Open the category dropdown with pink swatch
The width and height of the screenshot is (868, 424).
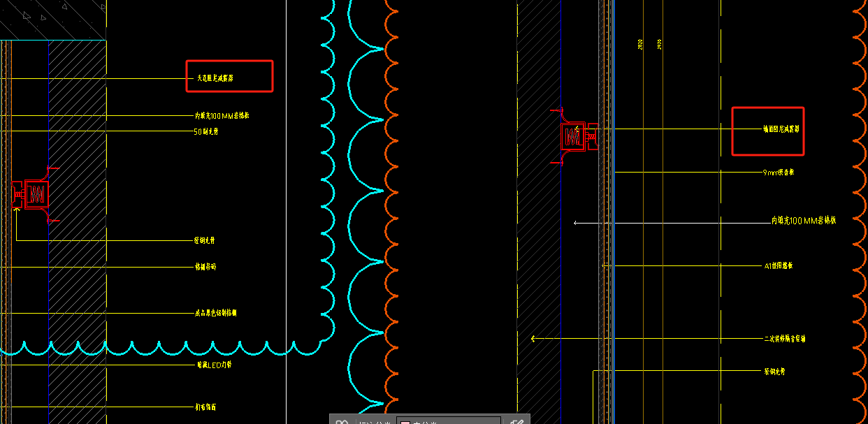448,421
